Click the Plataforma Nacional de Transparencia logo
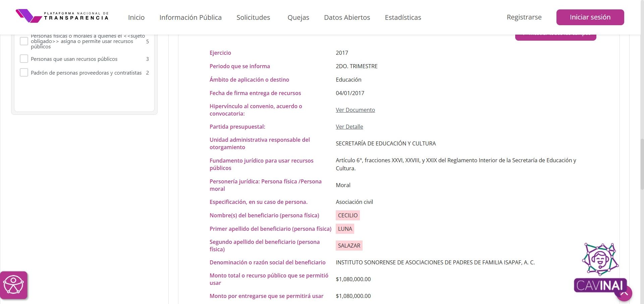Viewport: 644px width, 304px height. point(62,16)
